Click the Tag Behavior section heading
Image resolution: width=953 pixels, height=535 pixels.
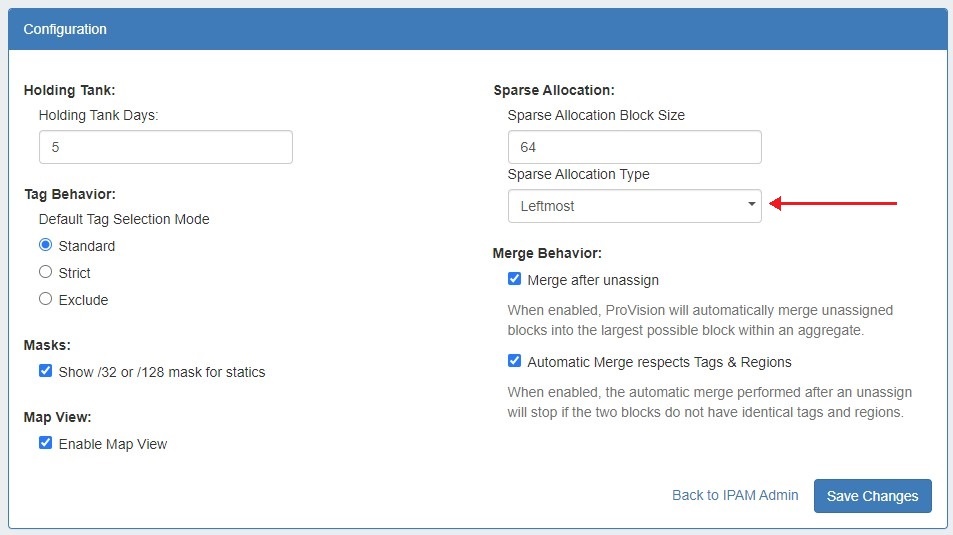click(70, 194)
